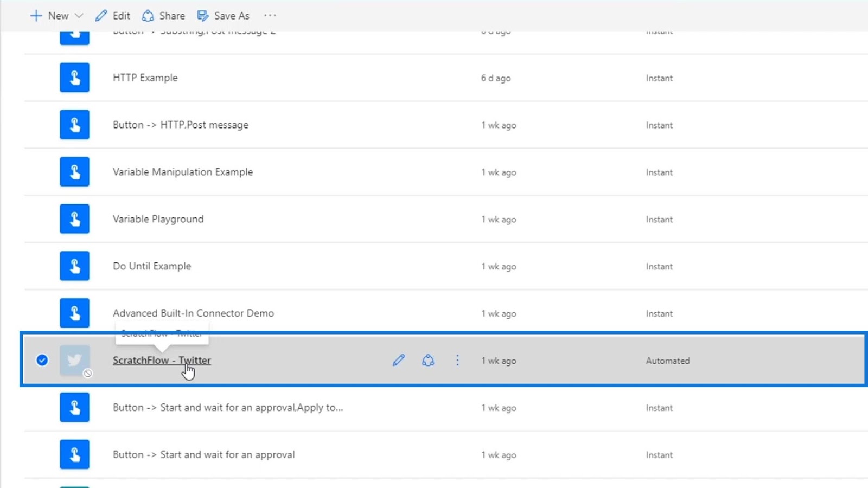Click the share icon for ScratchFlow - Twitter
Viewport: 868px width, 488px height.
[428, 360]
